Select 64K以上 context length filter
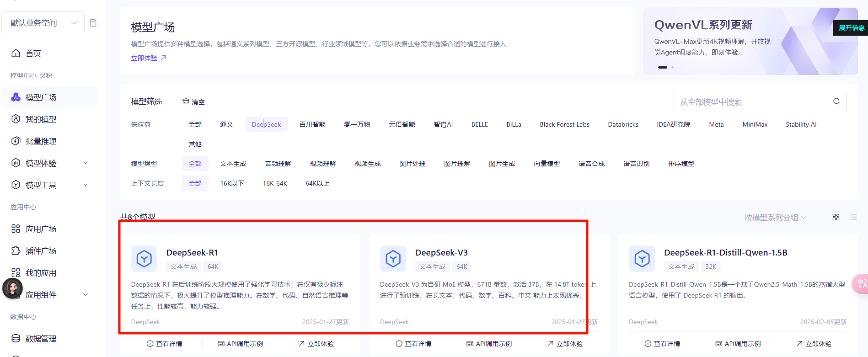The width and height of the screenshot is (868, 357). click(317, 183)
